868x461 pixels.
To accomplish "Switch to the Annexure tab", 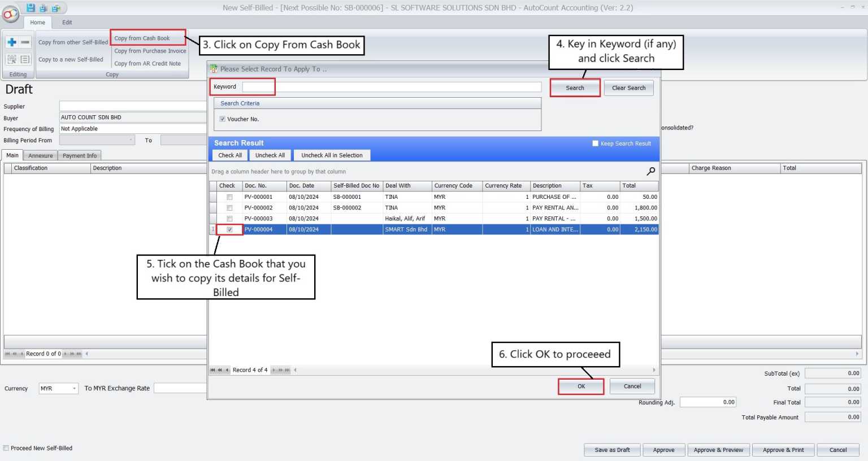I will (x=41, y=155).
